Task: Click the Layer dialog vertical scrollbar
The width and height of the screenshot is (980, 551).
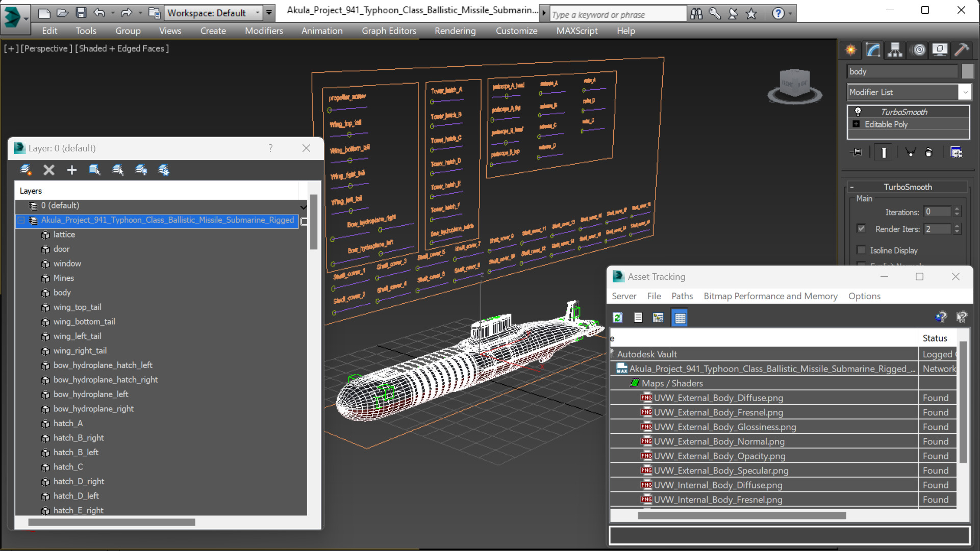Action: pos(313,222)
